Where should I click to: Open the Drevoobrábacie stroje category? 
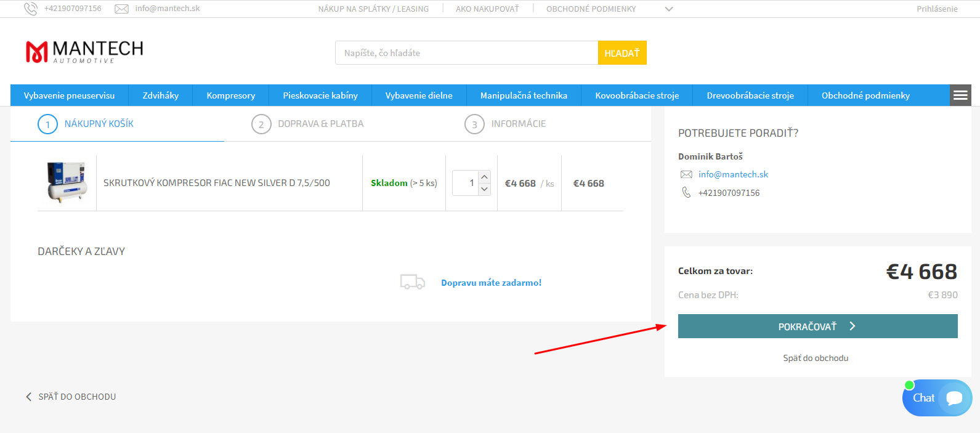[x=750, y=95]
